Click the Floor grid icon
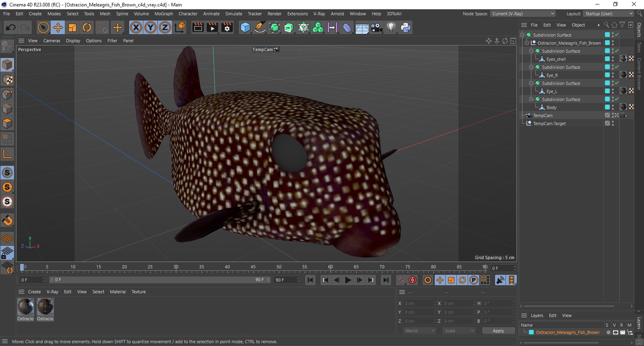The image size is (644, 346). [362, 27]
